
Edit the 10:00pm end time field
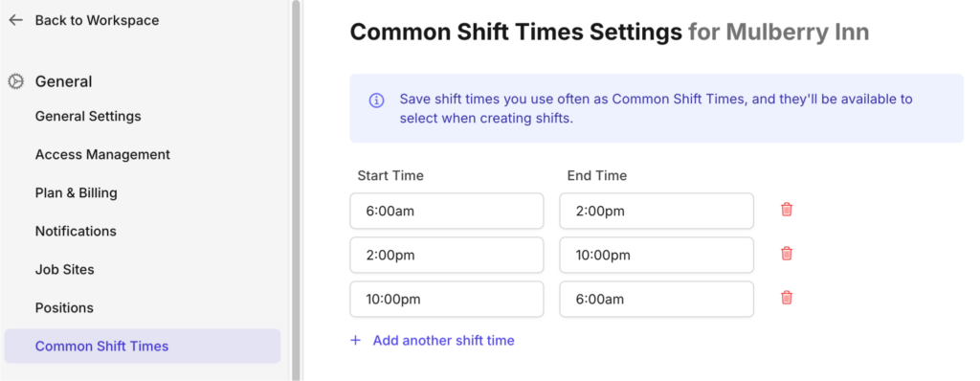657,255
